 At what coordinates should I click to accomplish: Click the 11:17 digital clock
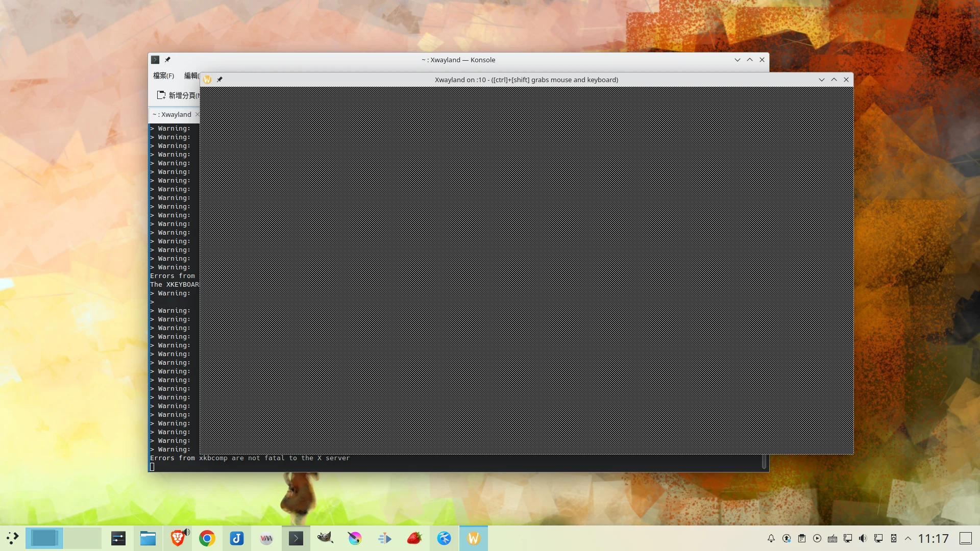coord(933,538)
